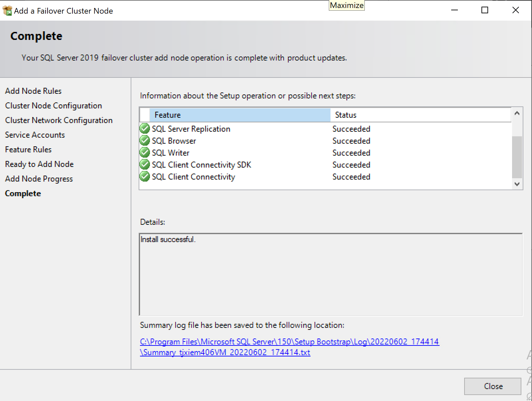Minimize the setup wizard window
This screenshot has height=401, width=532.
455,10
